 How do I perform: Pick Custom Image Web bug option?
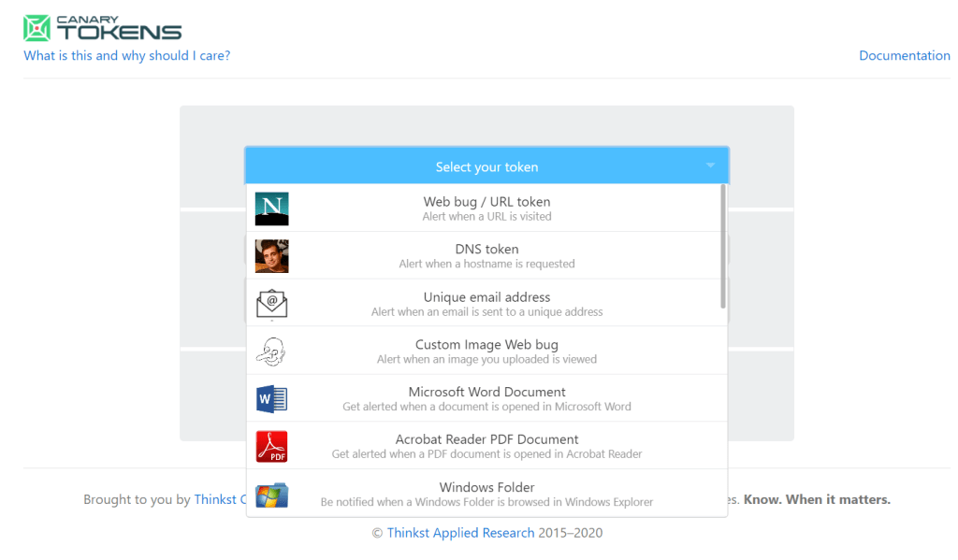[x=486, y=351]
